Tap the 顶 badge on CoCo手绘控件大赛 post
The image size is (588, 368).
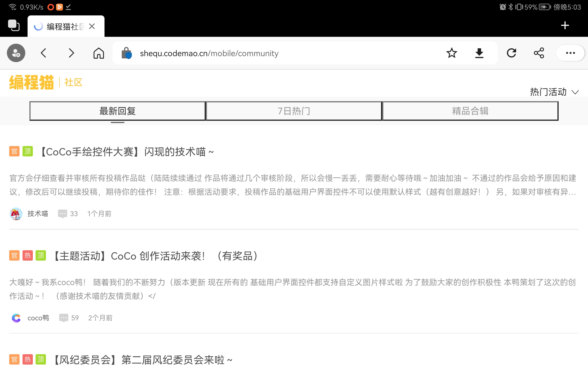[x=28, y=151]
